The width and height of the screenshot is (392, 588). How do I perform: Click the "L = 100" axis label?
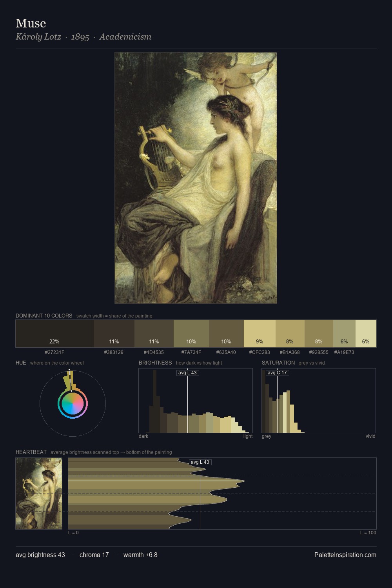pyautogui.click(x=368, y=533)
